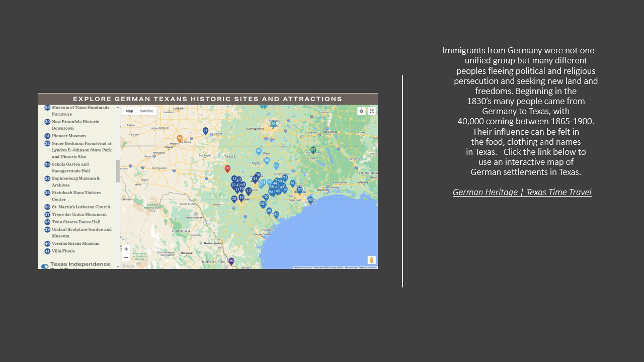Click blue map pin 61 northwest of Houston
This screenshot has height=362, width=644.
click(x=293, y=184)
